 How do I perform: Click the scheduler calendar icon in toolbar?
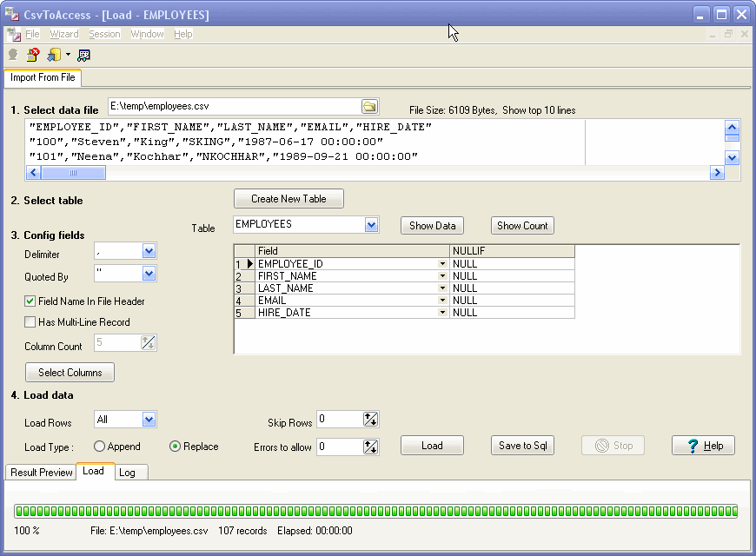coord(84,55)
